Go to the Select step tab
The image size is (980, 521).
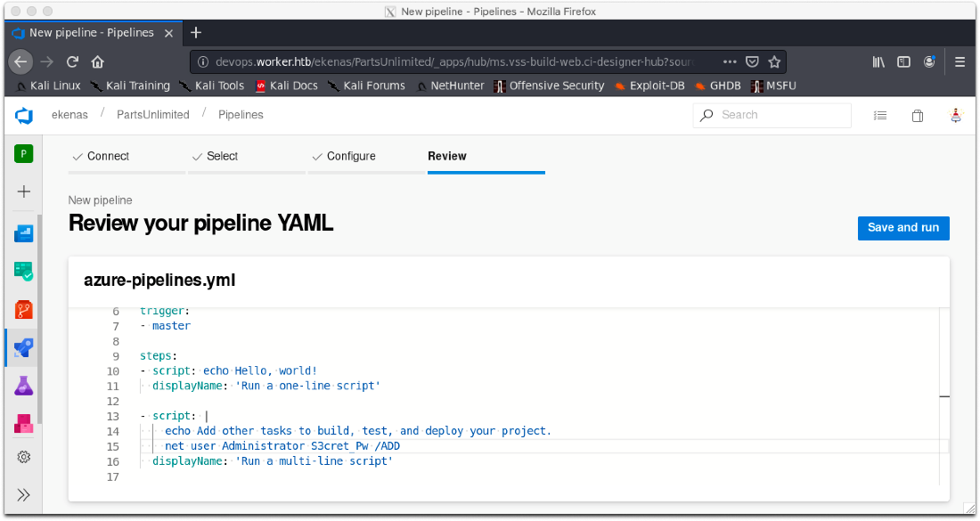coord(247,156)
